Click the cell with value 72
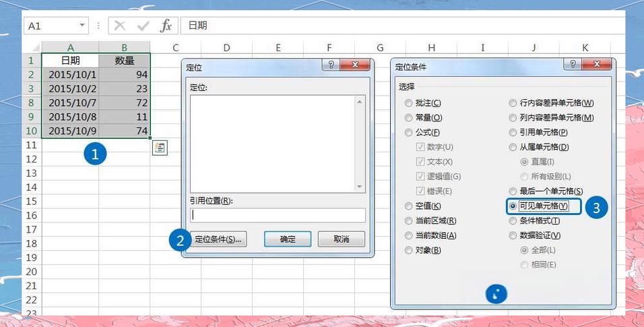Screen dimensions: 644x327 pyautogui.click(x=125, y=103)
